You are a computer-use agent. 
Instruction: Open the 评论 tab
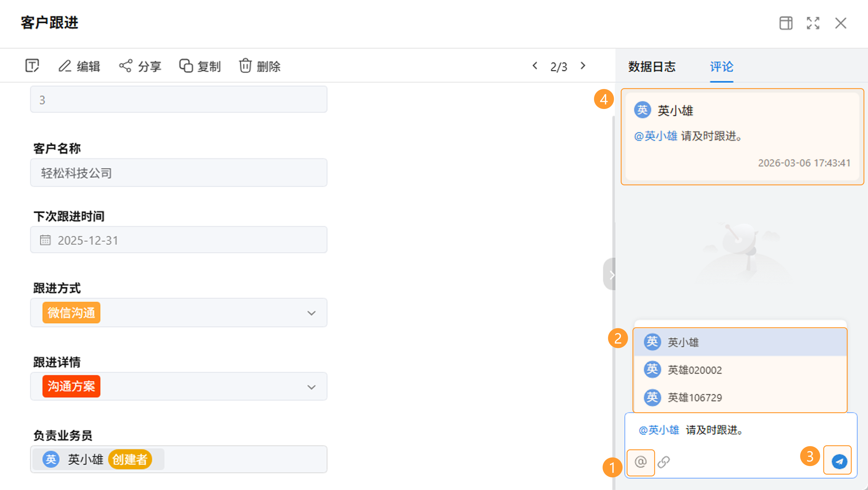(722, 66)
